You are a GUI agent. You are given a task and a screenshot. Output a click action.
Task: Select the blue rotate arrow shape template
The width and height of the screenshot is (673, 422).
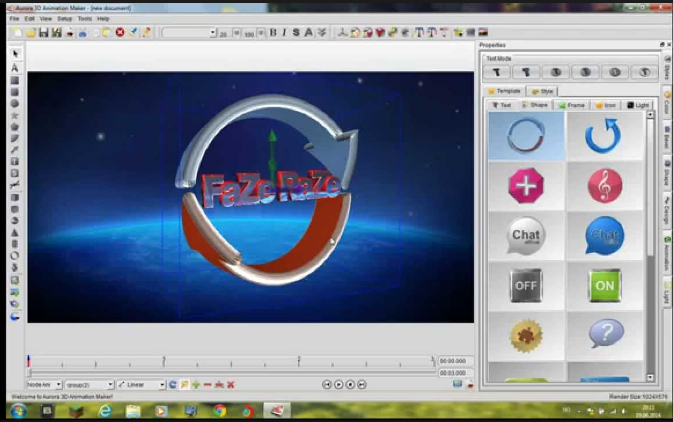tap(604, 136)
